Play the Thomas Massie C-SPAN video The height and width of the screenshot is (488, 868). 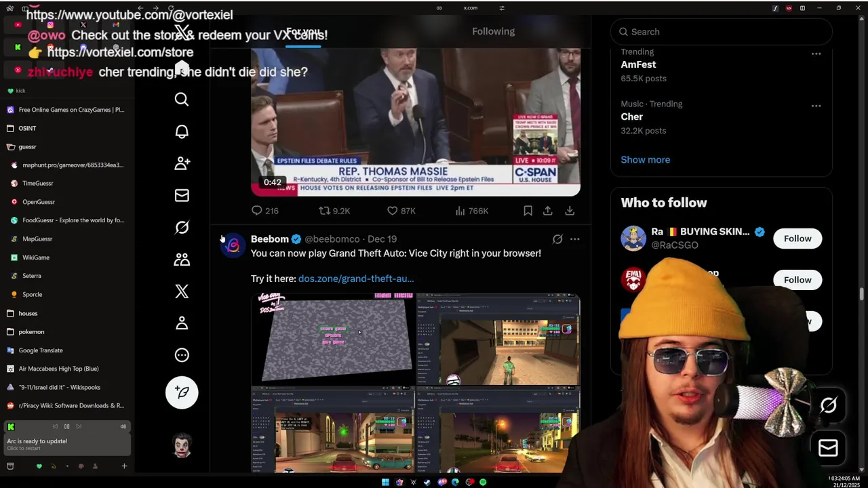pos(416,122)
